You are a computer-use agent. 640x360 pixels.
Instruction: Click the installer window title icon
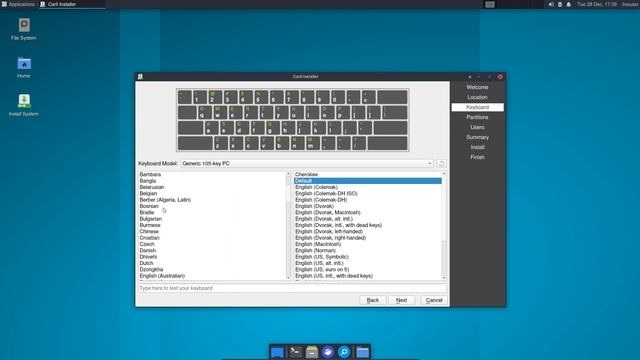pyautogui.click(x=140, y=76)
